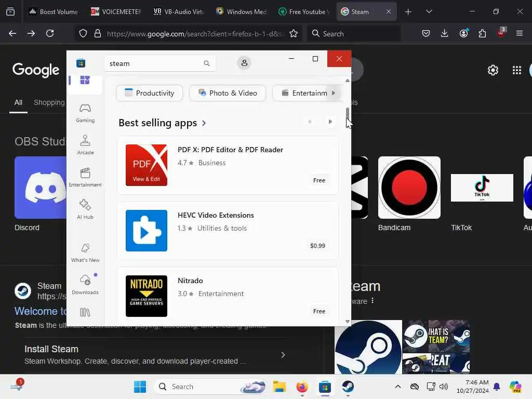
Task: Select Home icon in Store sidebar
Action: tap(85, 80)
